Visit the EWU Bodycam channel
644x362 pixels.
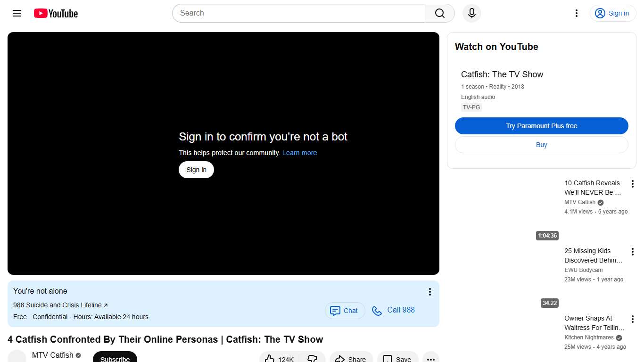583,270
